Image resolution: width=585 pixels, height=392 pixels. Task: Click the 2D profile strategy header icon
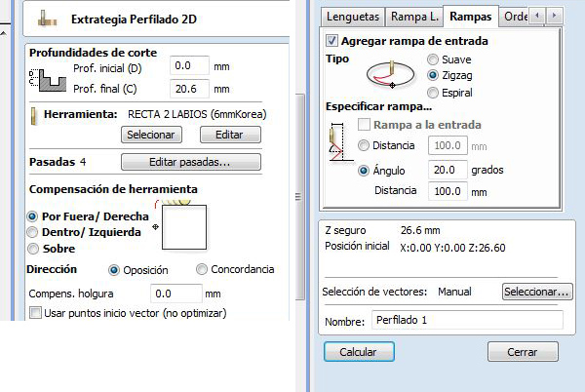coord(48,20)
